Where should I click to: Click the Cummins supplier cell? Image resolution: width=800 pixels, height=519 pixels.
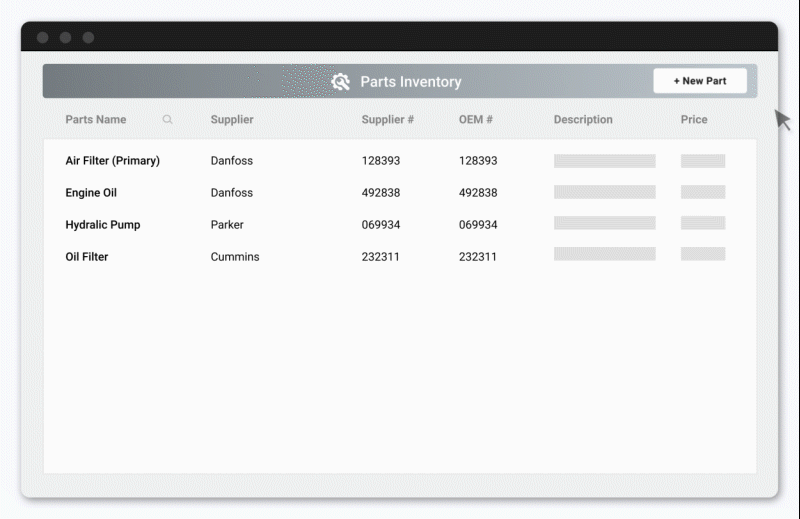[x=235, y=257]
